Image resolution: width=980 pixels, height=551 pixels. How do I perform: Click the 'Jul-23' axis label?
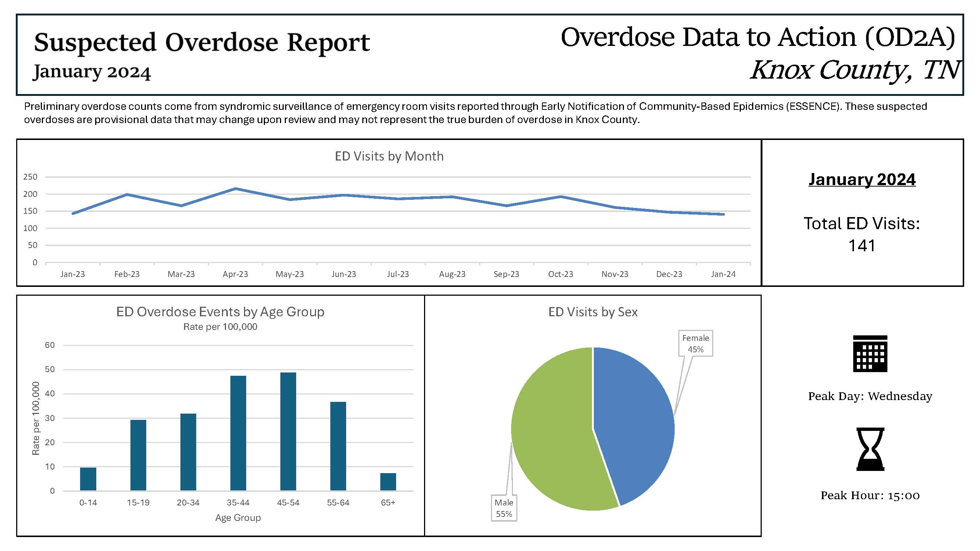tap(398, 274)
